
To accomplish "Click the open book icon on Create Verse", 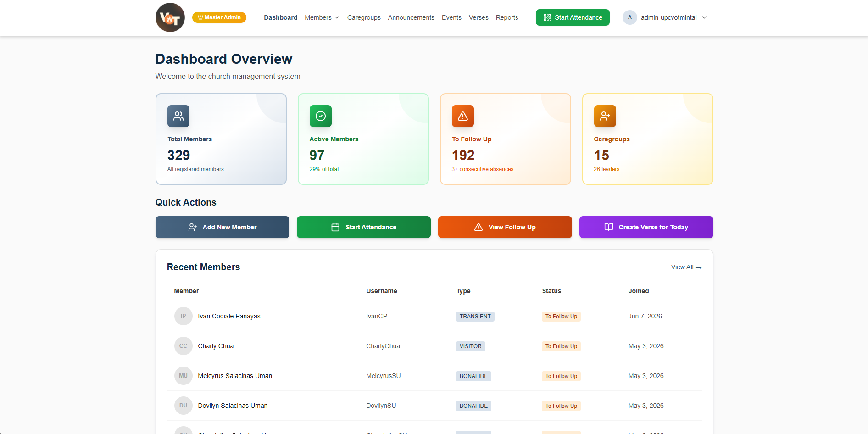I will point(609,227).
